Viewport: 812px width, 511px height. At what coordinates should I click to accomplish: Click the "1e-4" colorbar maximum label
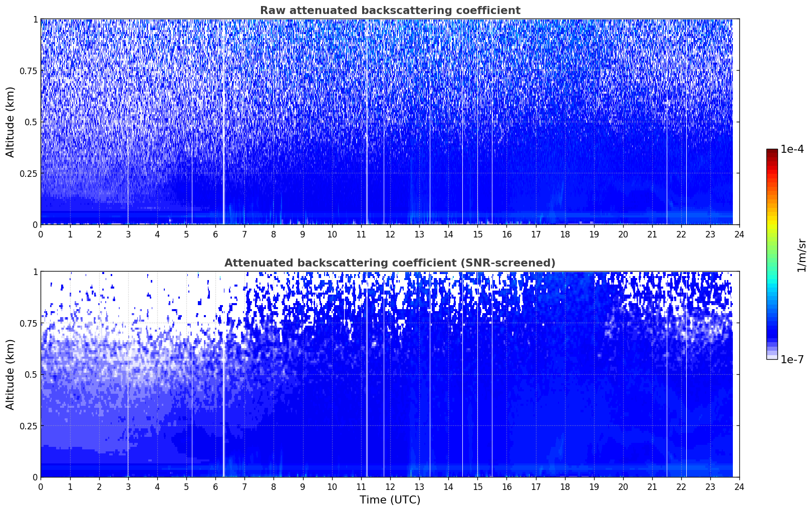coord(792,149)
